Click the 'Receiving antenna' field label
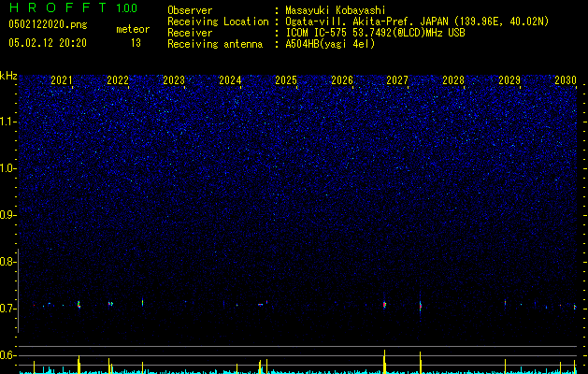 coord(215,44)
